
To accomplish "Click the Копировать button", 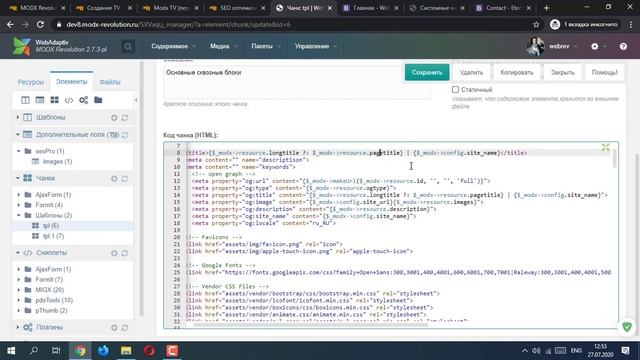I will click(x=517, y=72).
